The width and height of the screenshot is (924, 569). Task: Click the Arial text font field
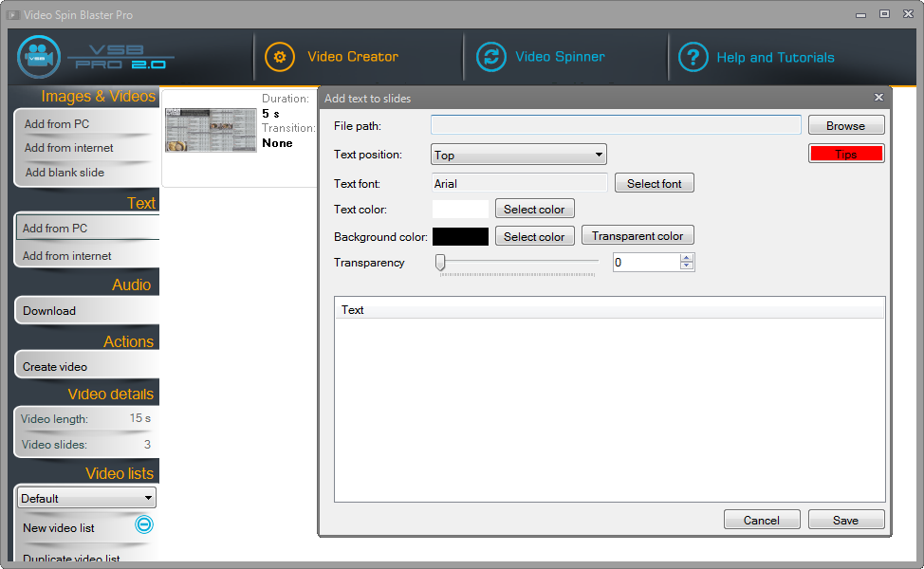coord(519,183)
